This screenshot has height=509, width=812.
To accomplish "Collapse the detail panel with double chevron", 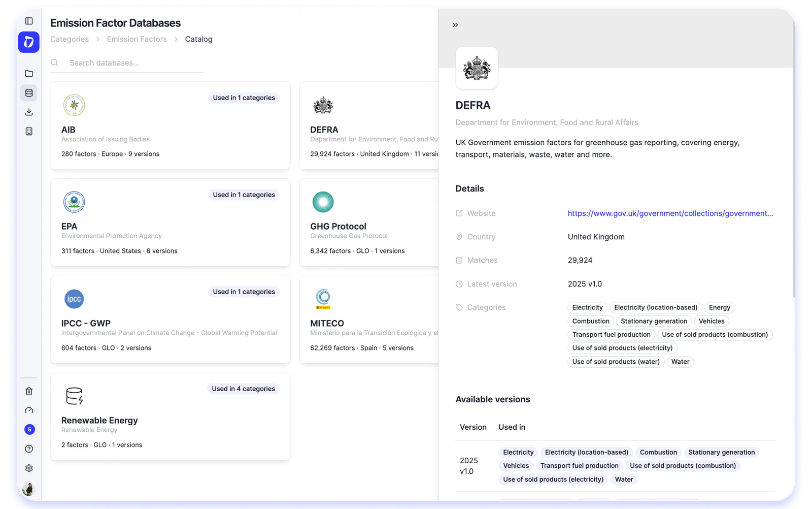I will 455,25.
